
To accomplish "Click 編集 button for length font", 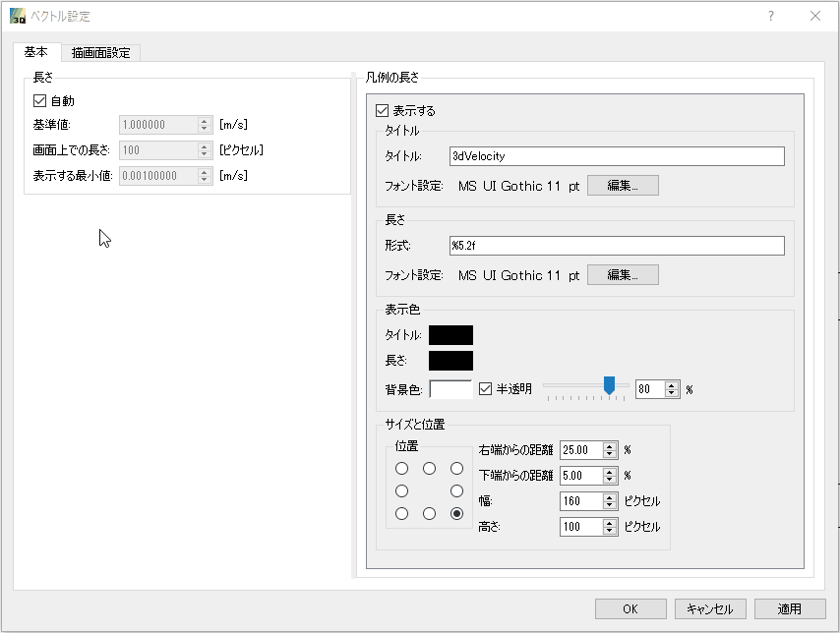I will click(x=623, y=275).
